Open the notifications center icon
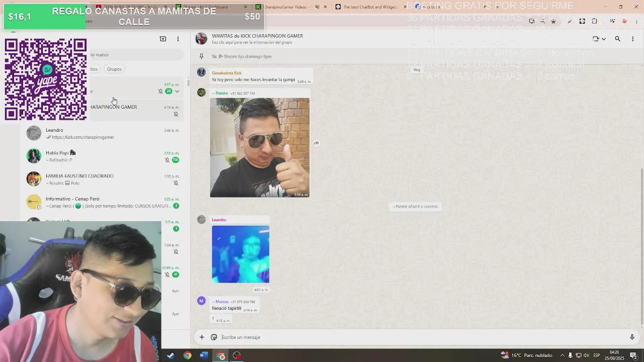 [633, 355]
